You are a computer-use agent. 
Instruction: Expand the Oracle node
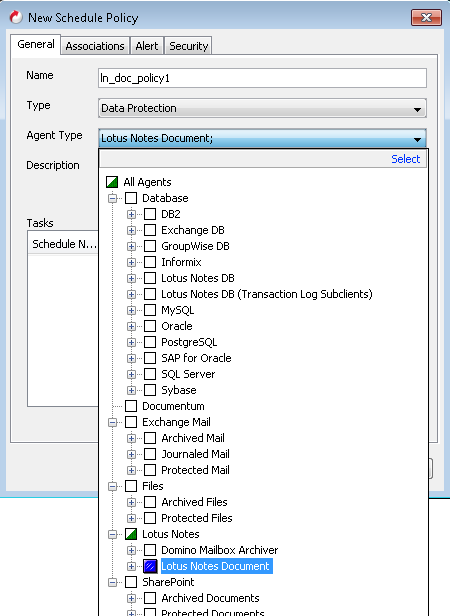[x=131, y=326]
